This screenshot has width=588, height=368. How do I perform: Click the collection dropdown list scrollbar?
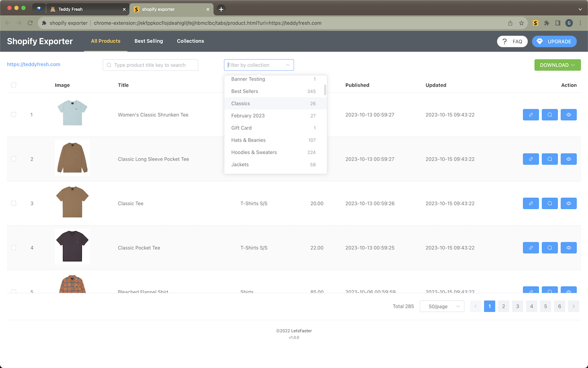click(x=325, y=90)
